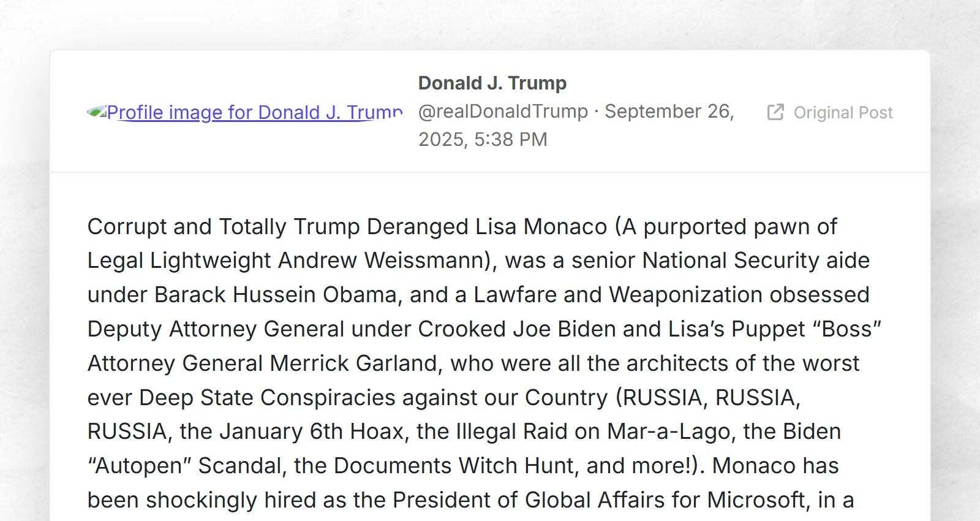This screenshot has height=521, width=980.
Task: Click the 2025, 5:38 PM timestamp
Action: point(483,139)
